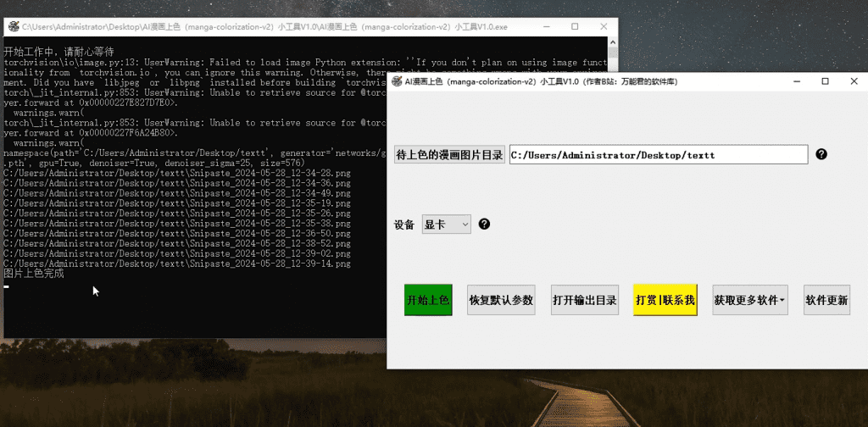Maximize the console window
The height and width of the screenshot is (427, 868).
click(575, 27)
